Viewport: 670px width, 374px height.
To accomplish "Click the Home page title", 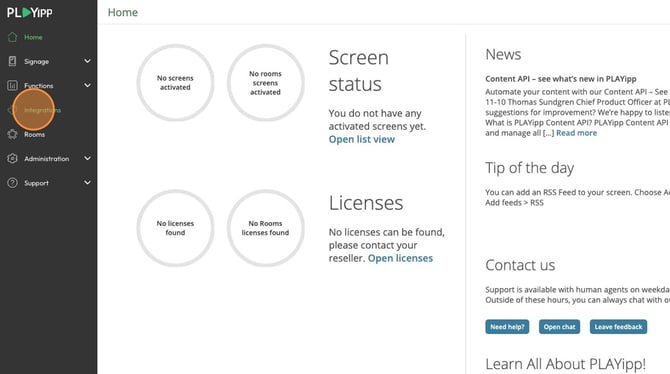I will (x=123, y=12).
